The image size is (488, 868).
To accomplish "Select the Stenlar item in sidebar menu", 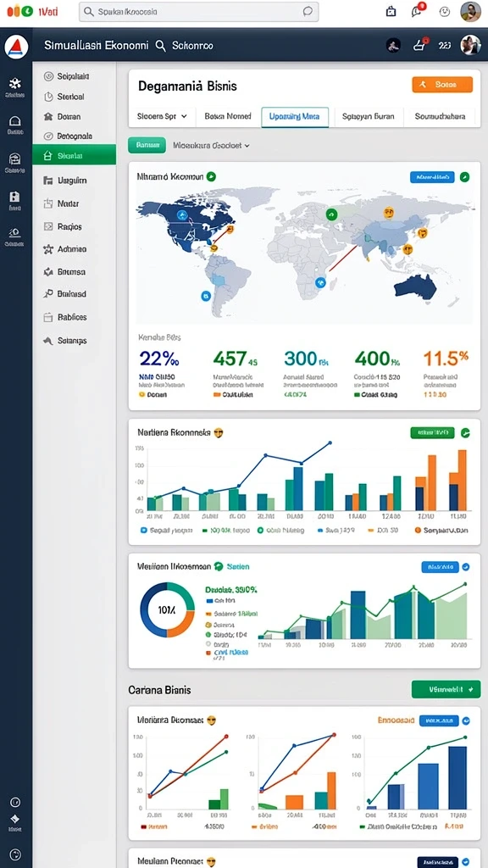I will tap(75, 156).
